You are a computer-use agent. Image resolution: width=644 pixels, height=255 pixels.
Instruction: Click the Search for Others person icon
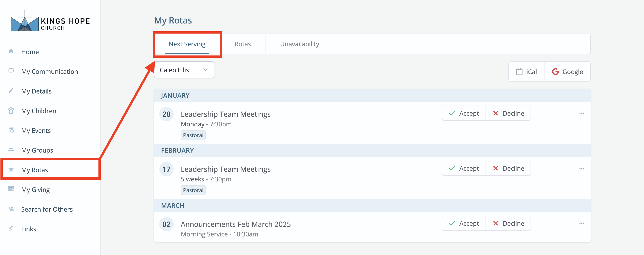[11, 208]
